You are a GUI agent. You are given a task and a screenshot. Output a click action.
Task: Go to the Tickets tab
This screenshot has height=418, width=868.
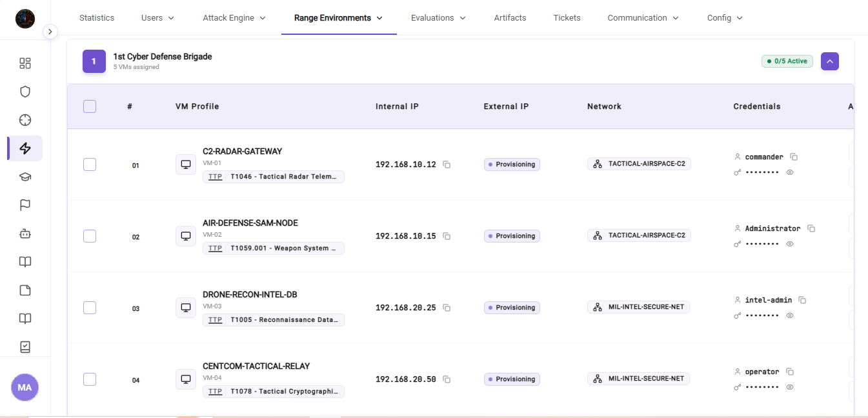click(567, 18)
